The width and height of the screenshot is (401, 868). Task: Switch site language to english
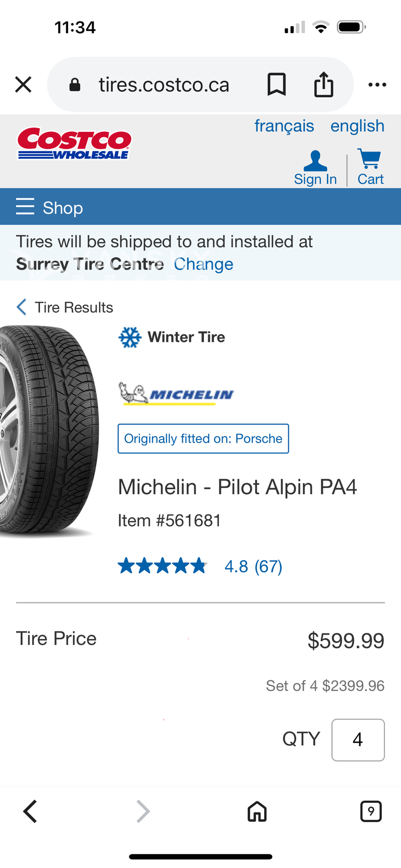[x=357, y=126]
